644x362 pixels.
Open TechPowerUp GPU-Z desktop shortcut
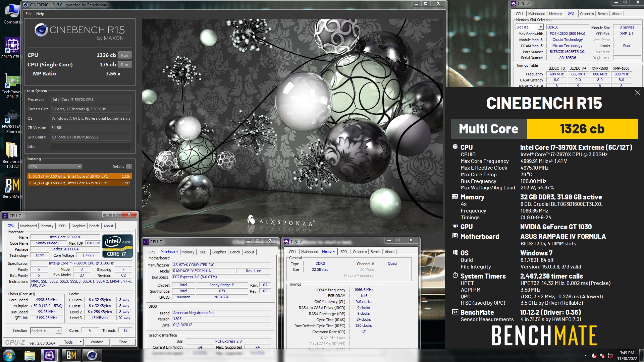click(11, 86)
